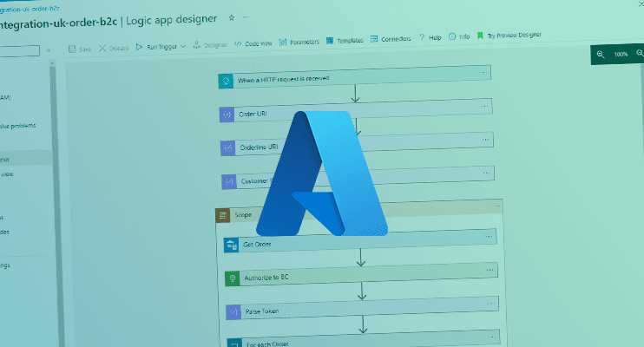Click the Save icon in the toolbar
Screen dimensions: 644x347
click(x=72, y=49)
